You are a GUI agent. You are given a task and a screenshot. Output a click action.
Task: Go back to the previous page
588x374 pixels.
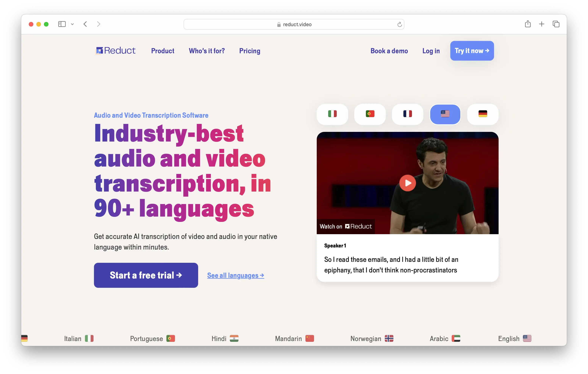pos(85,24)
